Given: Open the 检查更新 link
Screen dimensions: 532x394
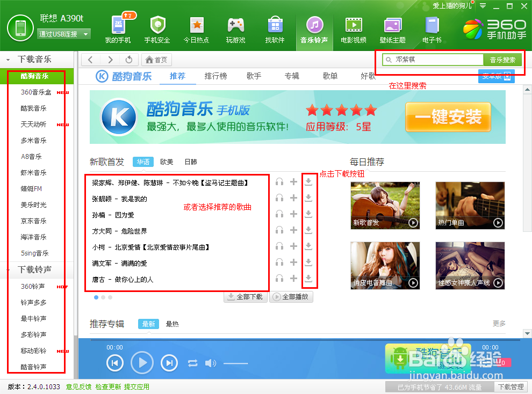Looking at the screenshot, I should 108,387.
